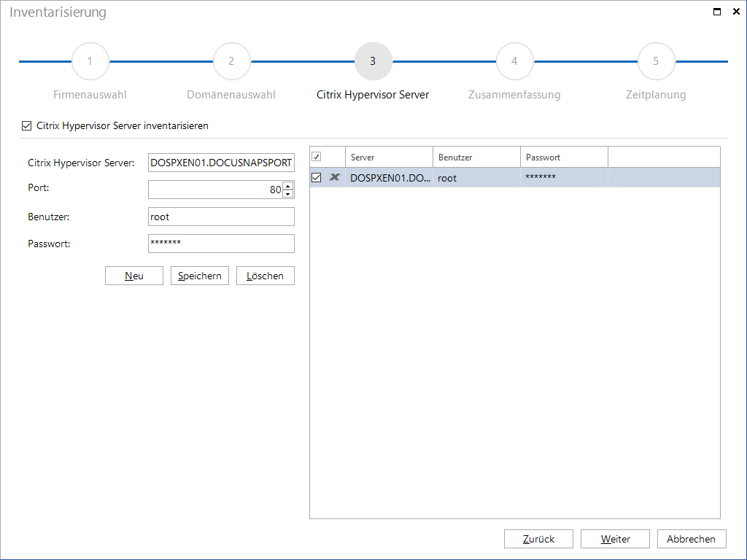Image resolution: width=747 pixels, height=560 pixels.
Task: Click the Citrix X icon in the DOSPXEN01 row
Action: click(334, 177)
